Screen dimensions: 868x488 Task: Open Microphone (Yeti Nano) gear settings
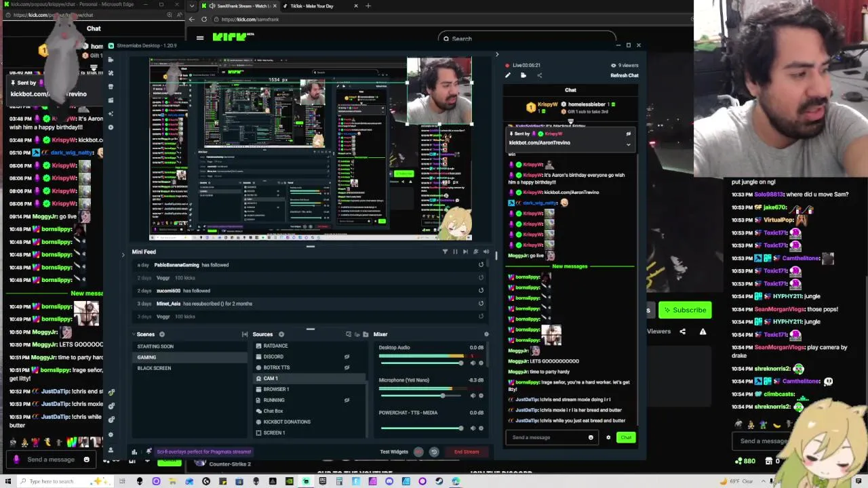coord(481,395)
